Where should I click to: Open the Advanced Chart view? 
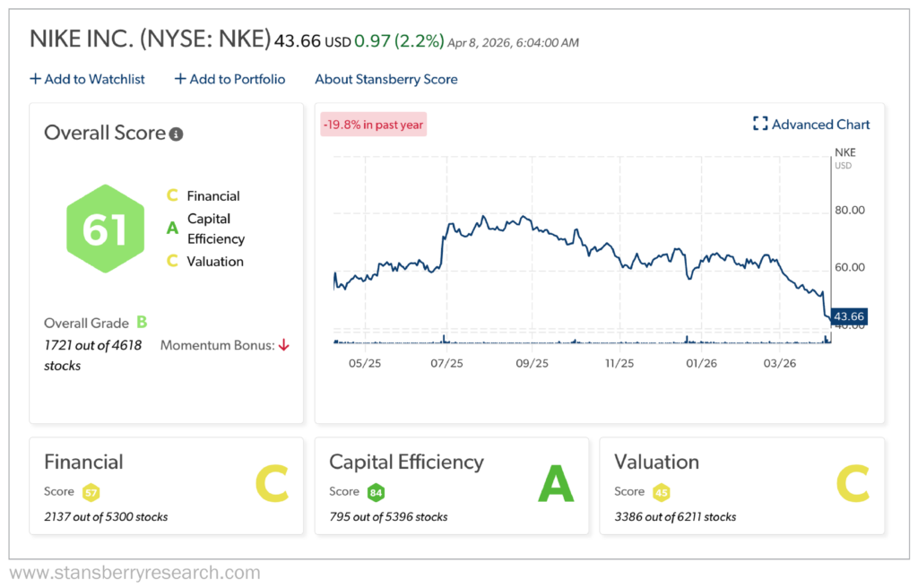tap(811, 125)
